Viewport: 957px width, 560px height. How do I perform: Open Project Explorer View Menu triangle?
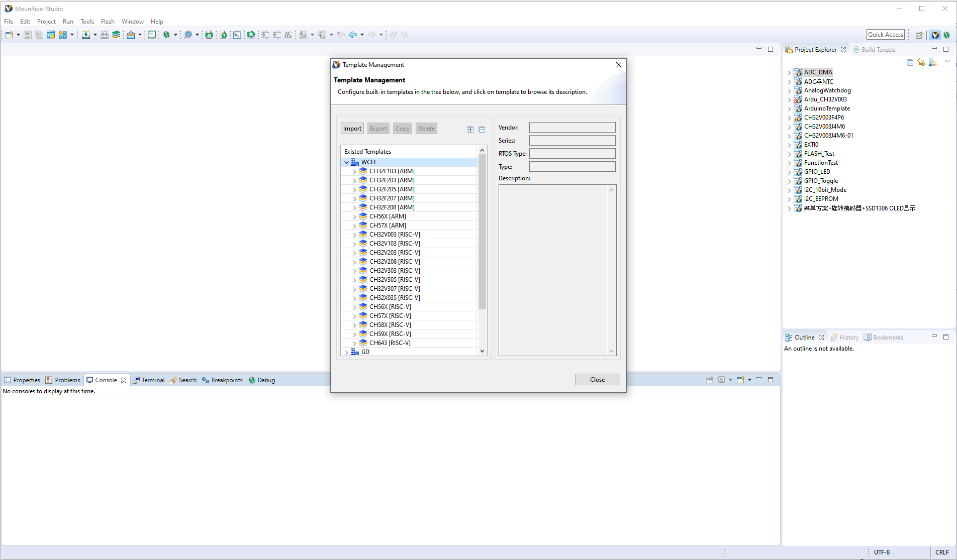[x=947, y=61]
